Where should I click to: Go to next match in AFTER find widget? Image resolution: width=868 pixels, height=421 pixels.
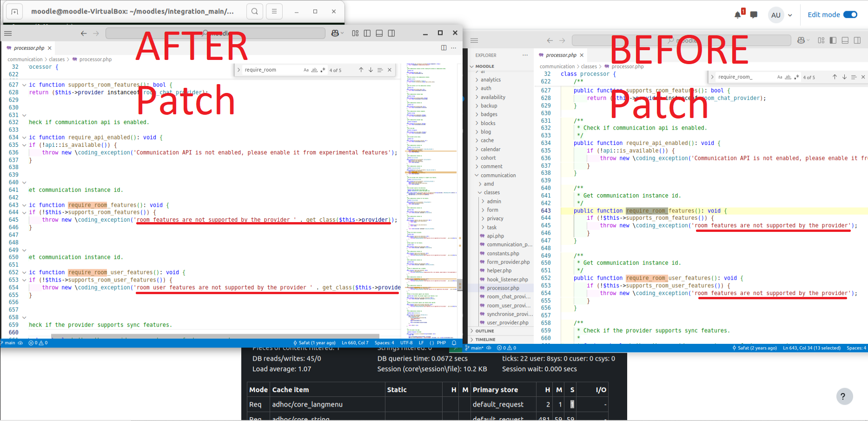pyautogui.click(x=371, y=70)
